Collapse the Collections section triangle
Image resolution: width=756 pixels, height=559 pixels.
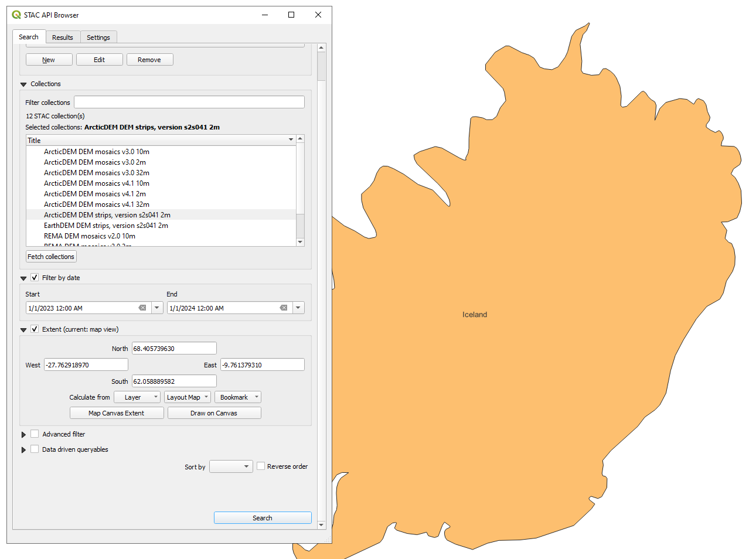click(23, 84)
